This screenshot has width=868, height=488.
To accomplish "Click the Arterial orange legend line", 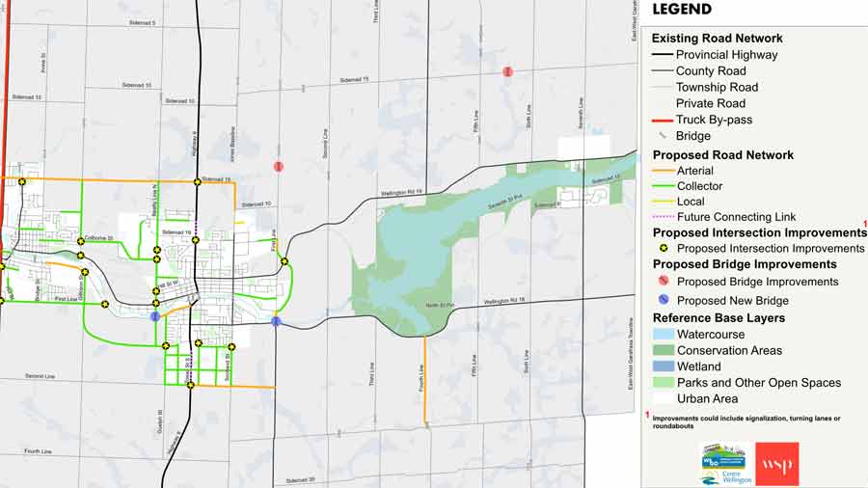I will (664, 171).
